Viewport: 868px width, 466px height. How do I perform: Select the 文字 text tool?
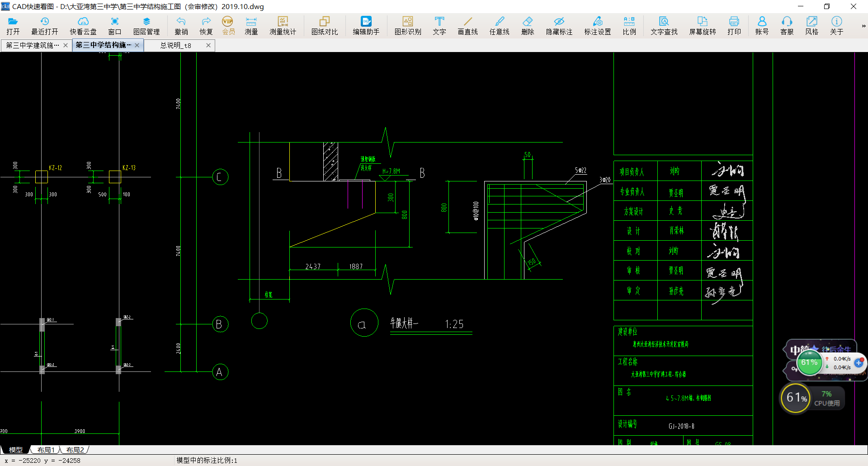coord(439,26)
